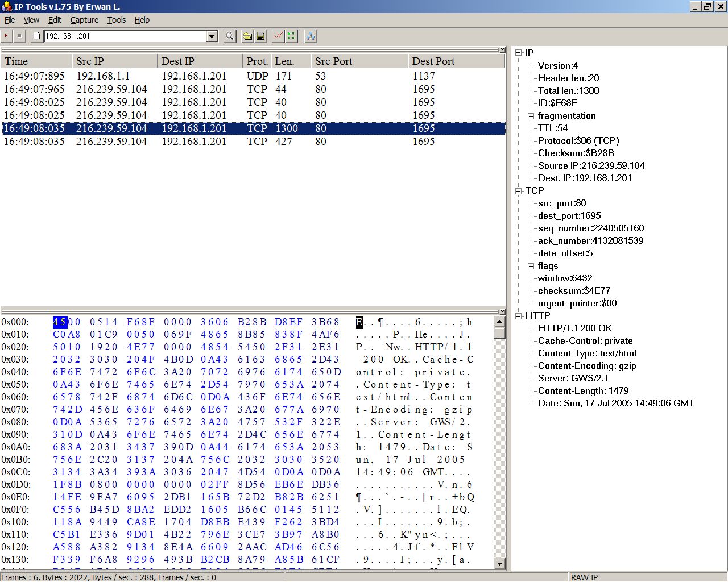Open the Capture menu

pyautogui.click(x=84, y=20)
